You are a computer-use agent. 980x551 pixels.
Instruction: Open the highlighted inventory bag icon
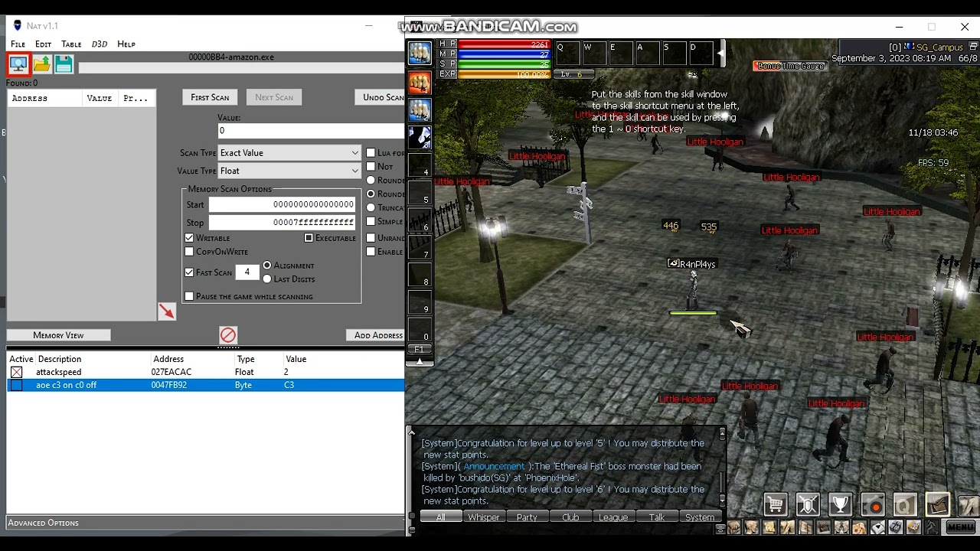pyautogui.click(x=937, y=505)
